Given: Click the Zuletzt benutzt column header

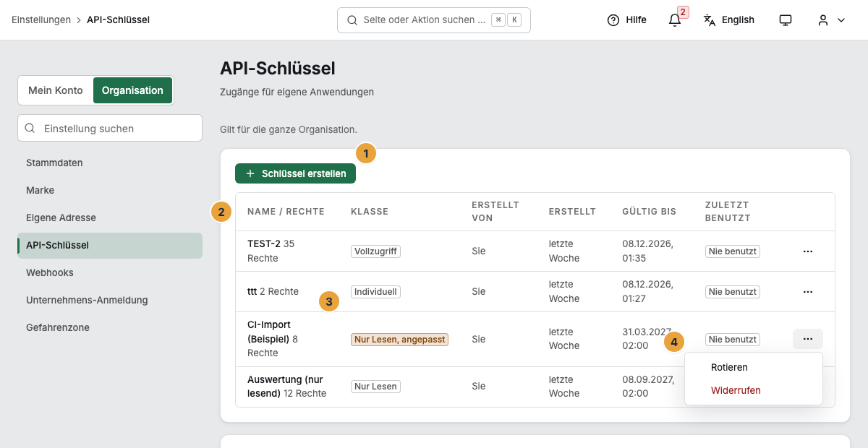Looking at the screenshot, I should click(x=728, y=212).
